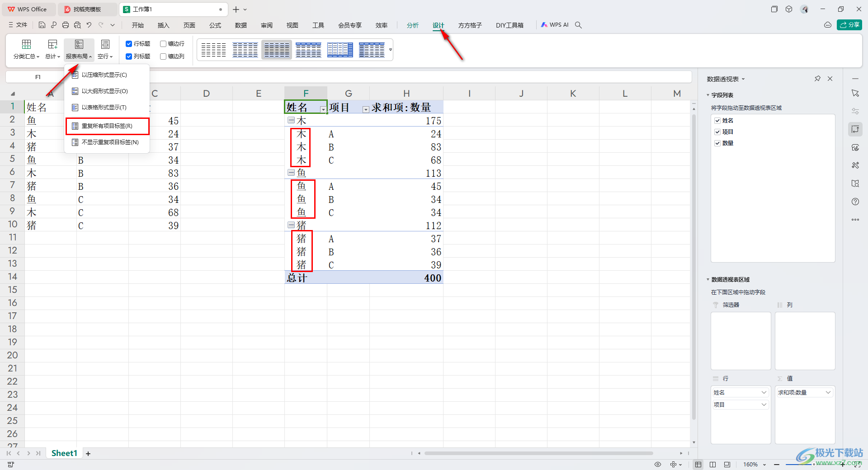
Task: Click the print icon in toolbar
Action: [66, 25]
